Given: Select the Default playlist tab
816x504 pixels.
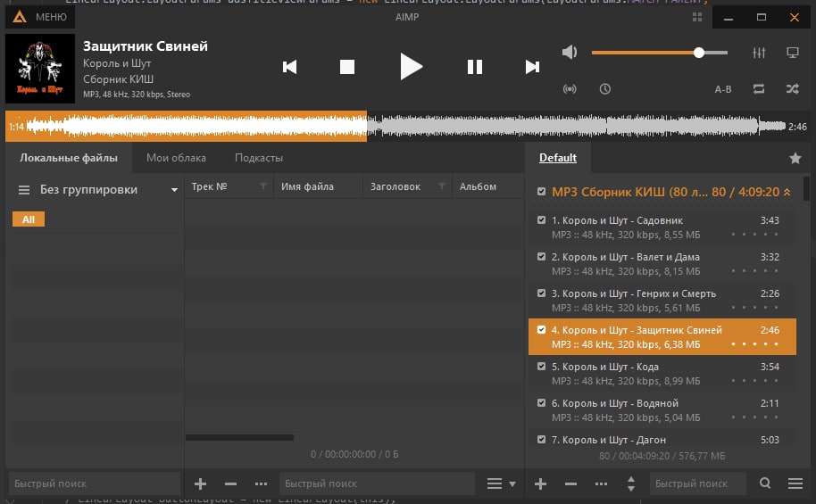Looking at the screenshot, I should 557,158.
